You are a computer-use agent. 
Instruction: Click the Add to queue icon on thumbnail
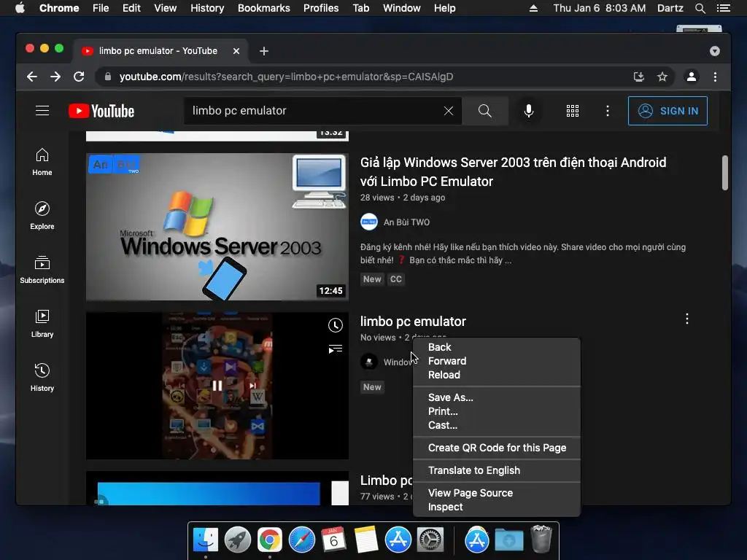(336, 349)
